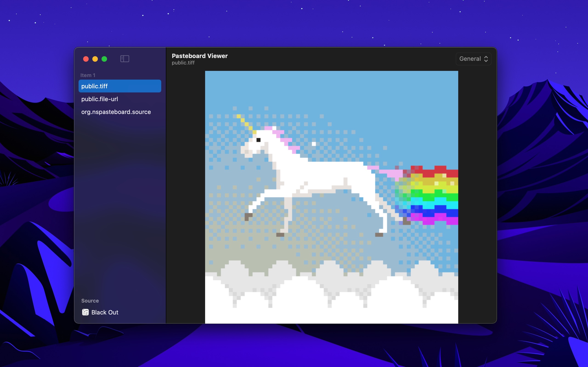Click the dark preview background beside the image

pos(185,194)
